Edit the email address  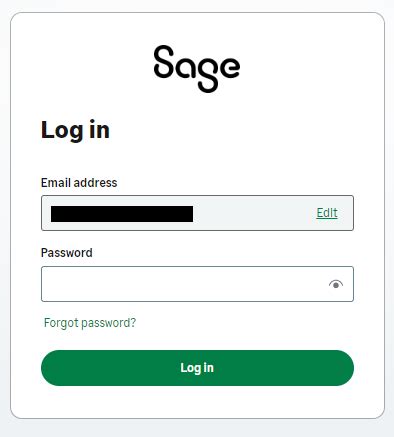click(327, 213)
